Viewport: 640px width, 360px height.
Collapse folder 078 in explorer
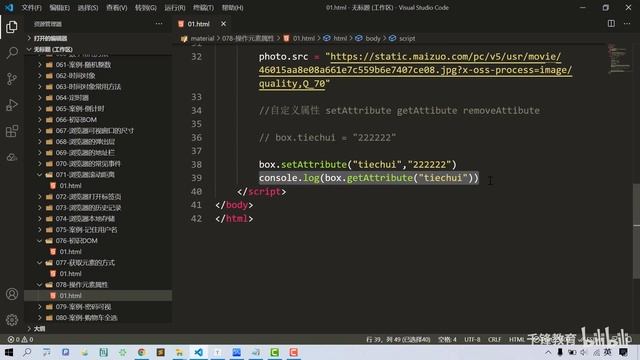coord(40,284)
